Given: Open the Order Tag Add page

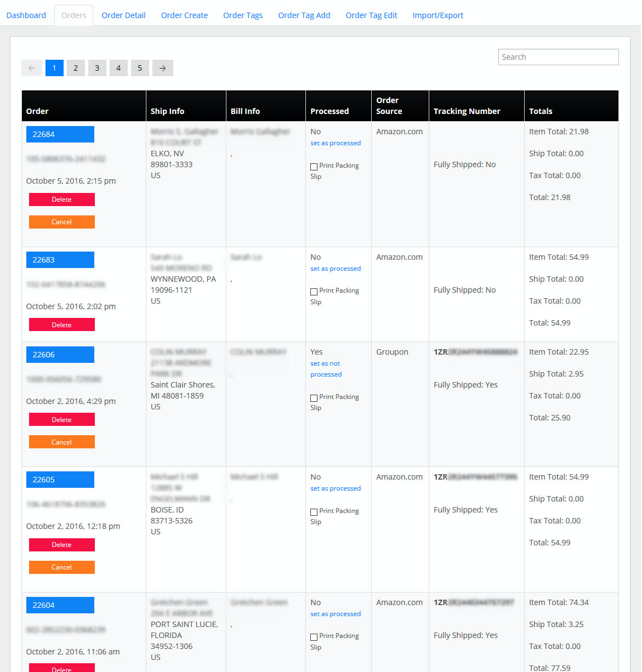Looking at the screenshot, I should point(304,15).
